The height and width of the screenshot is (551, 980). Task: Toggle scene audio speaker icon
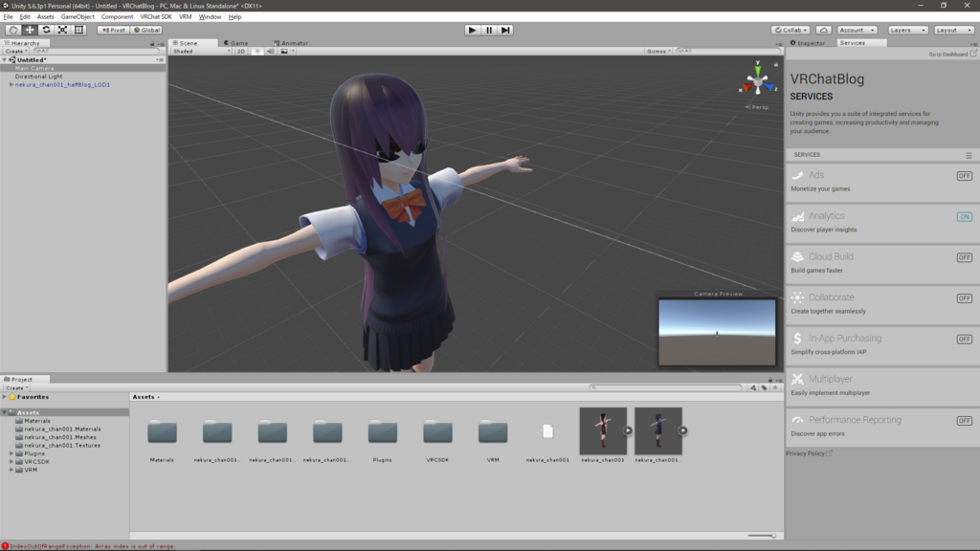pyautogui.click(x=271, y=52)
